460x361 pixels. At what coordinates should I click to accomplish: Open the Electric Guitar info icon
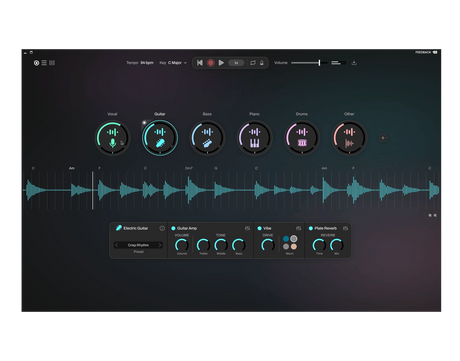click(x=162, y=228)
